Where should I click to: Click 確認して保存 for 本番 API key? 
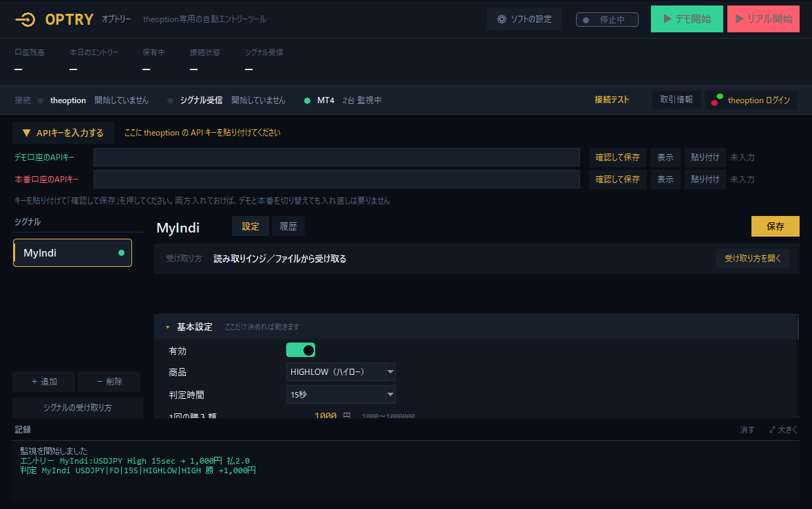617,179
